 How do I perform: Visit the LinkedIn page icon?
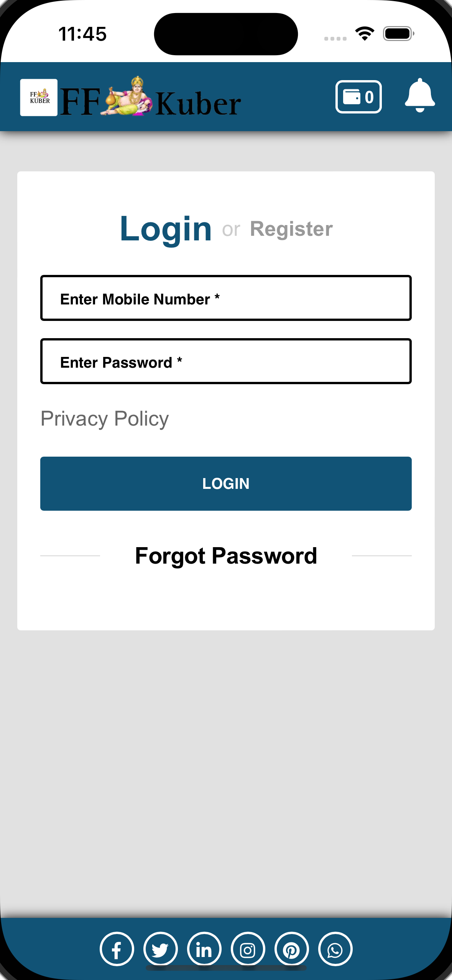point(204,949)
